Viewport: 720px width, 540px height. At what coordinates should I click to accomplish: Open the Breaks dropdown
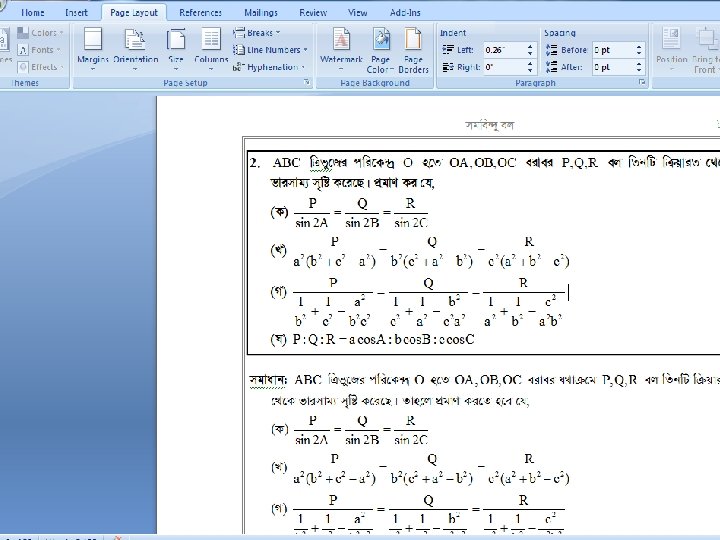click(x=256, y=33)
